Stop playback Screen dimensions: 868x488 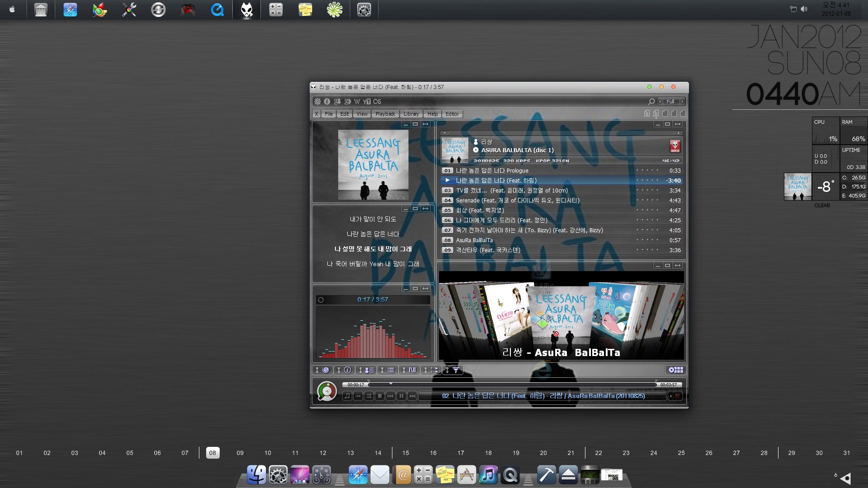[x=380, y=396]
